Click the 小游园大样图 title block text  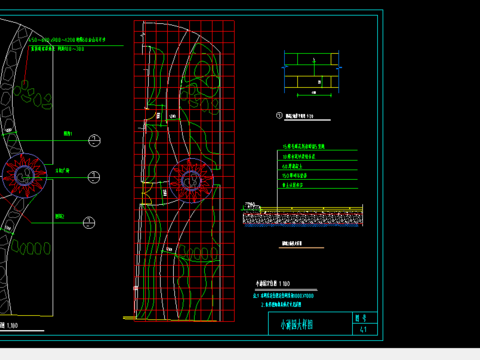point(296,324)
